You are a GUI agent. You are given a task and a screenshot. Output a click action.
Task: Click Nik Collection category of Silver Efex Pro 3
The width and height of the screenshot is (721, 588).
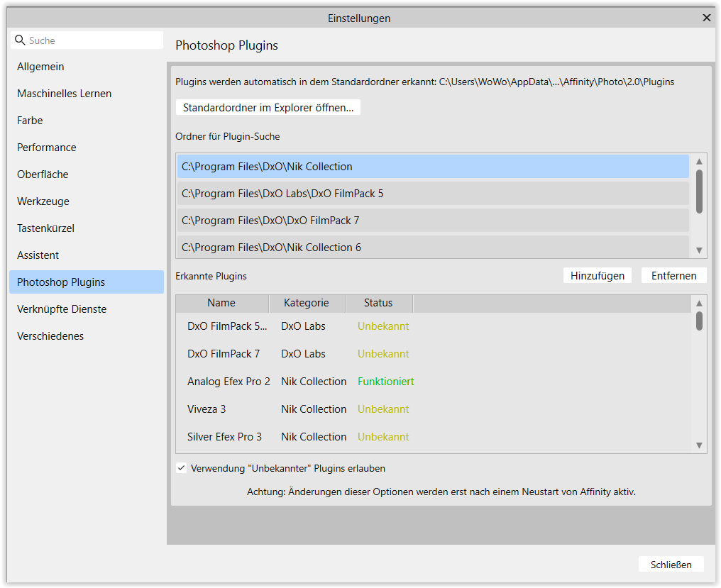pos(314,437)
